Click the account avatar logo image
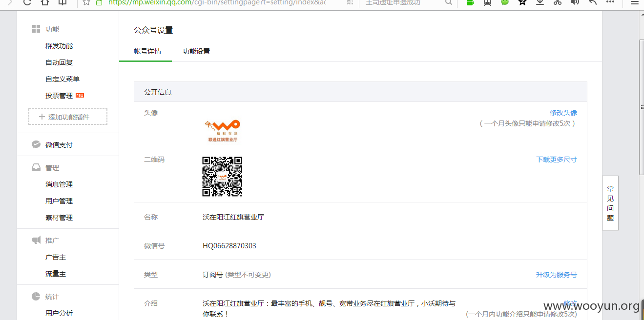This screenshot has width=644, height=320. pyautogui.click(x=223, y=130)
